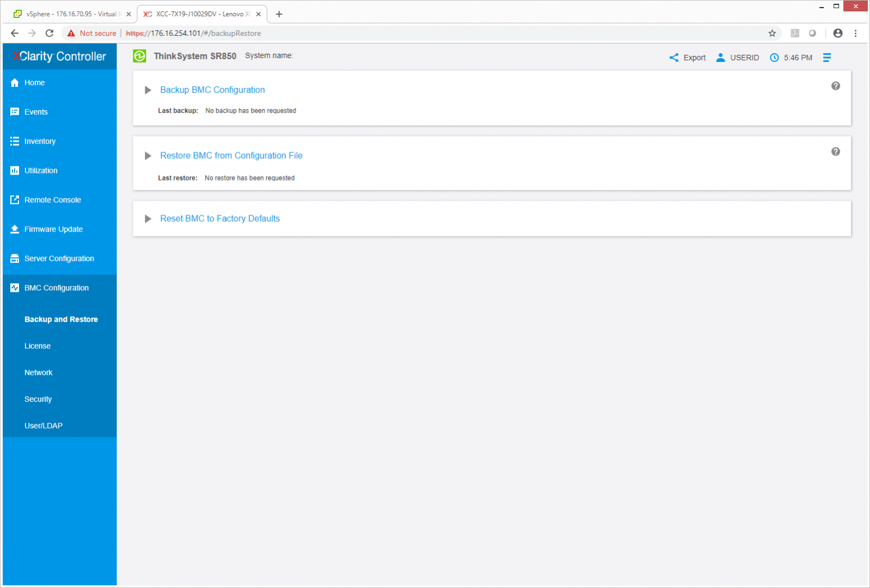The width and height of the screenshot is (870, 588).
Task: Switch to the vSphere browser tab
Action: coord(70,14)
